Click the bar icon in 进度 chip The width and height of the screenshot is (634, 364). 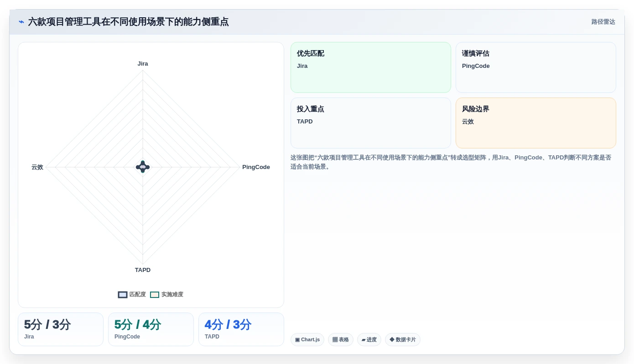click(x=364, y=340)
